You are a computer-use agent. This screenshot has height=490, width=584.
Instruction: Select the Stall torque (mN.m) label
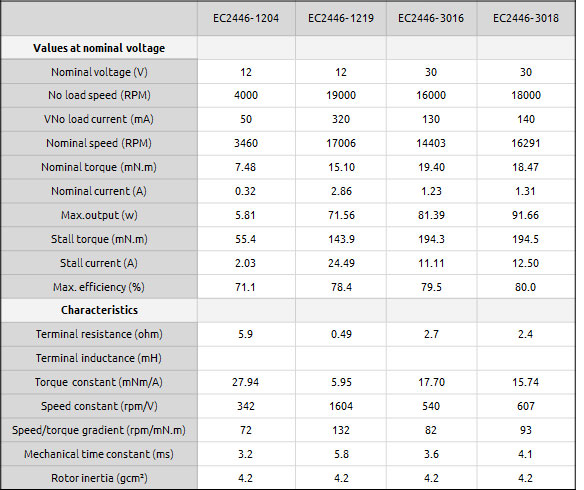click(99, 239)
